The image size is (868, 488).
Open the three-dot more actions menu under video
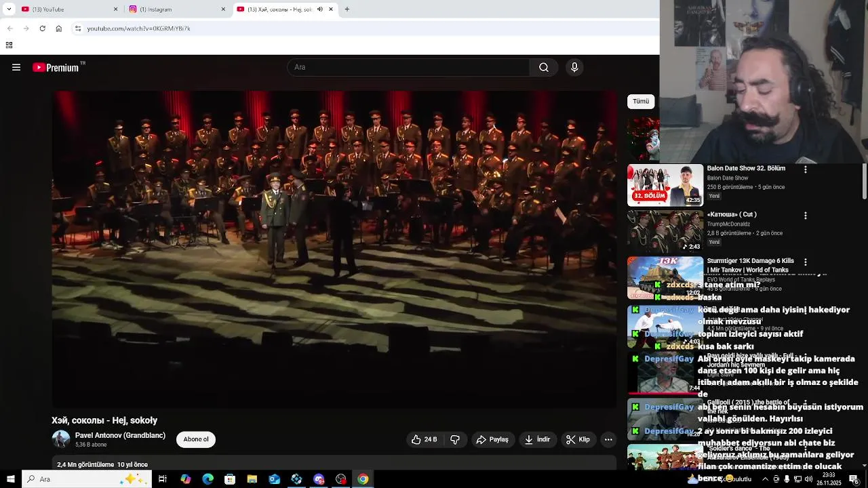(x=608, y=439)
